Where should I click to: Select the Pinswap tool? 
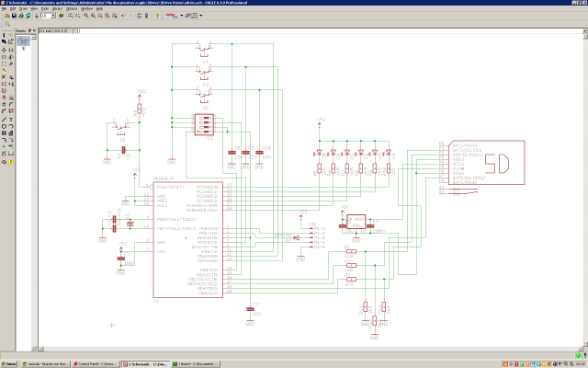click(x=4, y=84)
